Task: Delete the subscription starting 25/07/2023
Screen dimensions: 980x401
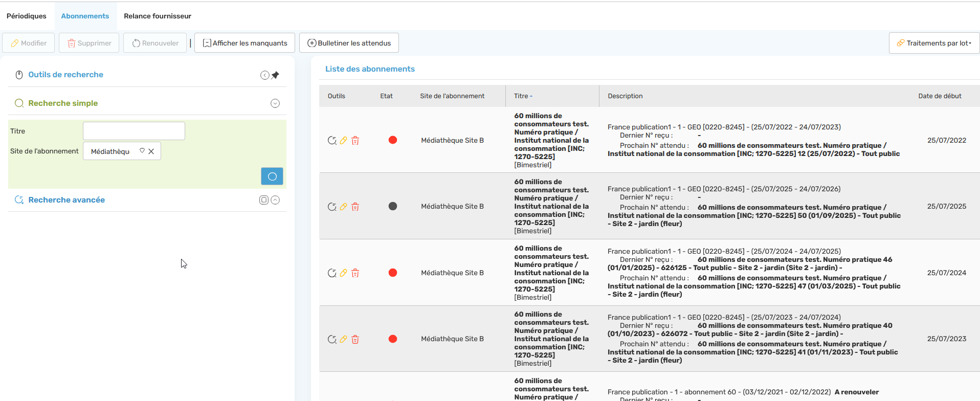Action: [355, 339]
